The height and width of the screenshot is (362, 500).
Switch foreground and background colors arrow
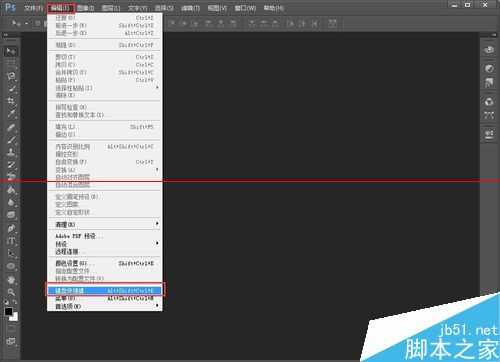click(15, 302)
